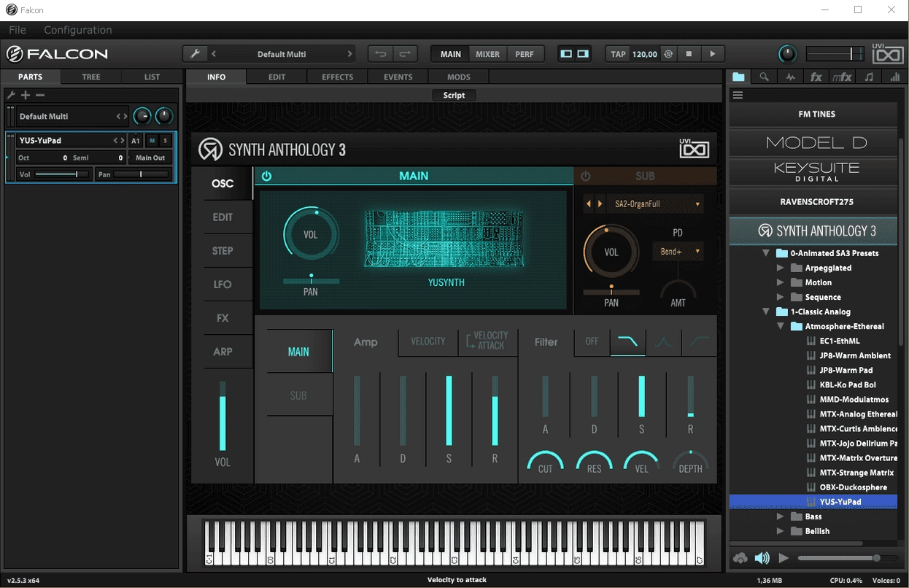
Task: Click the UVI logo in the top right
Action: [888, 54]
